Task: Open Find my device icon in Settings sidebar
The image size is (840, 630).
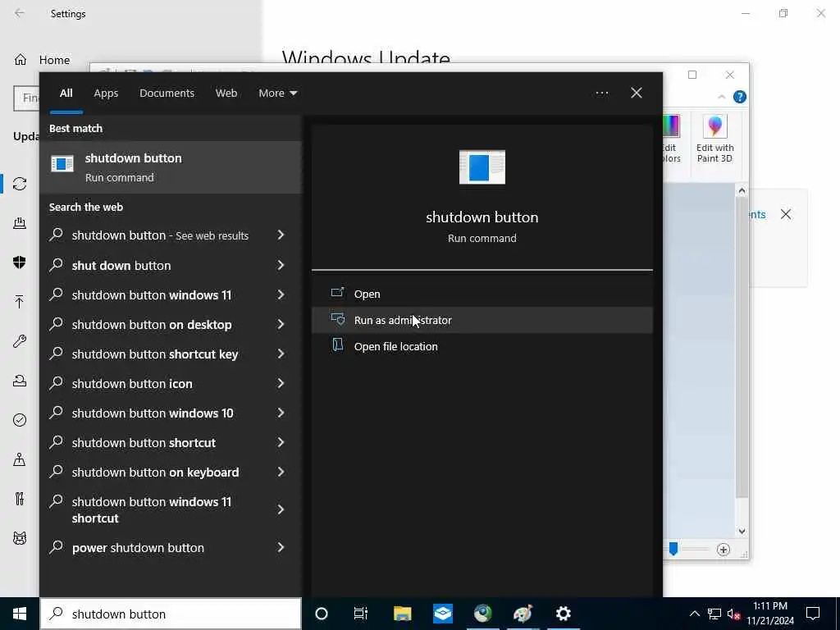Action: pyautogui.click(x=20, y=459)
